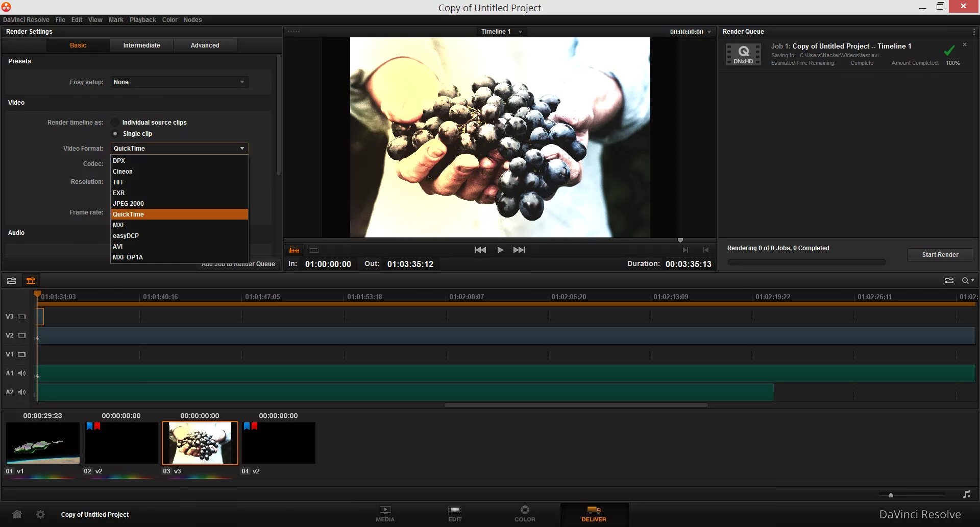The width and height of the screenshot is (980, 527).
Task: Select Single clip render option
Action: click(115, 134)
